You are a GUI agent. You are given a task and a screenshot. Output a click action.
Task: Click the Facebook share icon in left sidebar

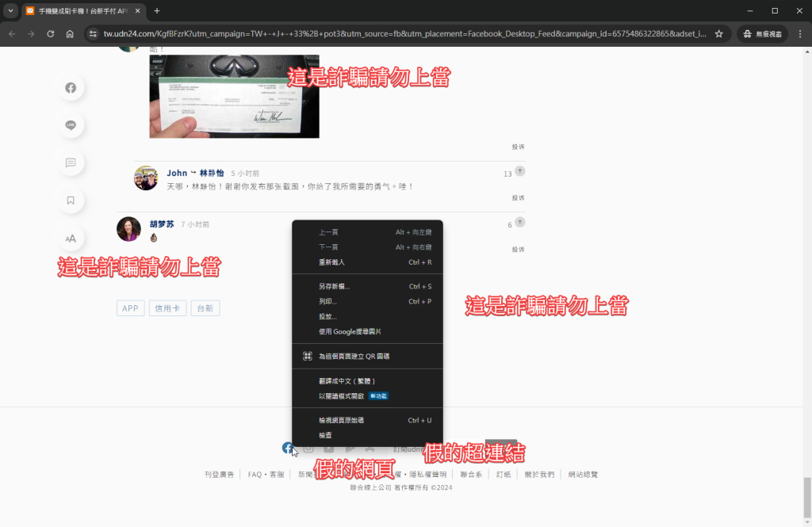click(71, 88)
